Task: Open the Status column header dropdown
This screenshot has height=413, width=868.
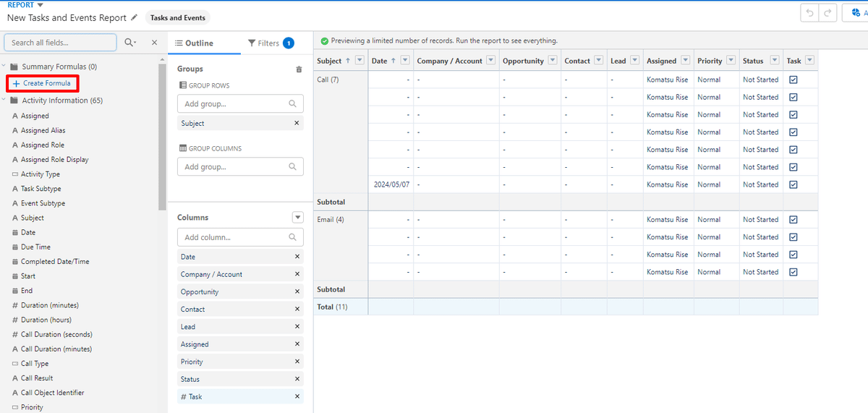Action: coord(775,61)
